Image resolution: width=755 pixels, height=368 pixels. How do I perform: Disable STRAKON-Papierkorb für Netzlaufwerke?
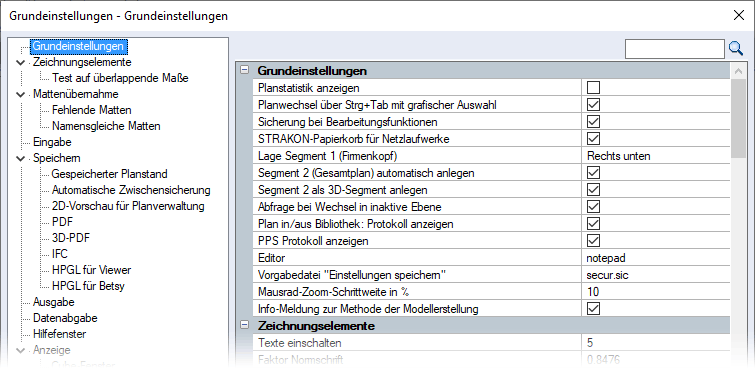coord(593,138)
